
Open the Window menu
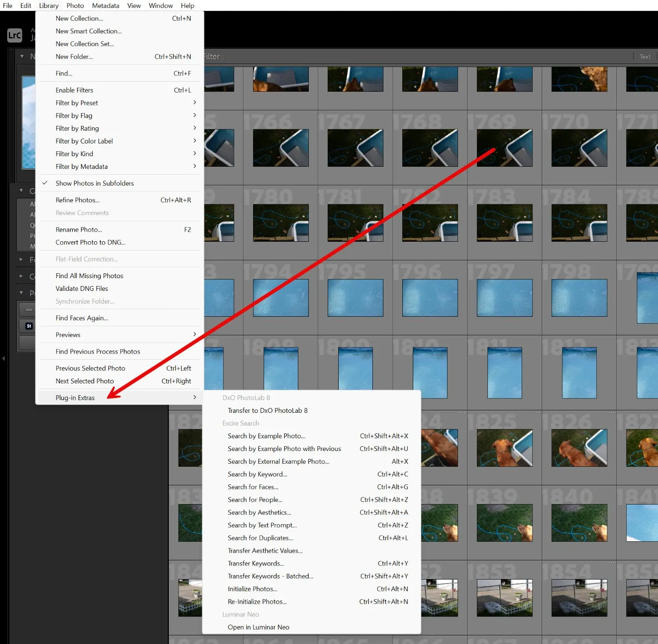pyautogui.click(x=161, y=5)
